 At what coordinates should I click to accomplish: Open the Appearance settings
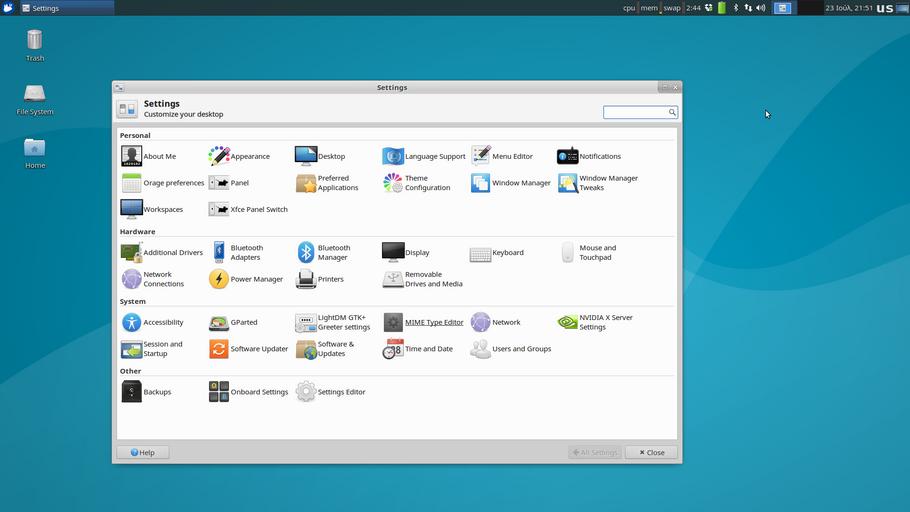239,156
